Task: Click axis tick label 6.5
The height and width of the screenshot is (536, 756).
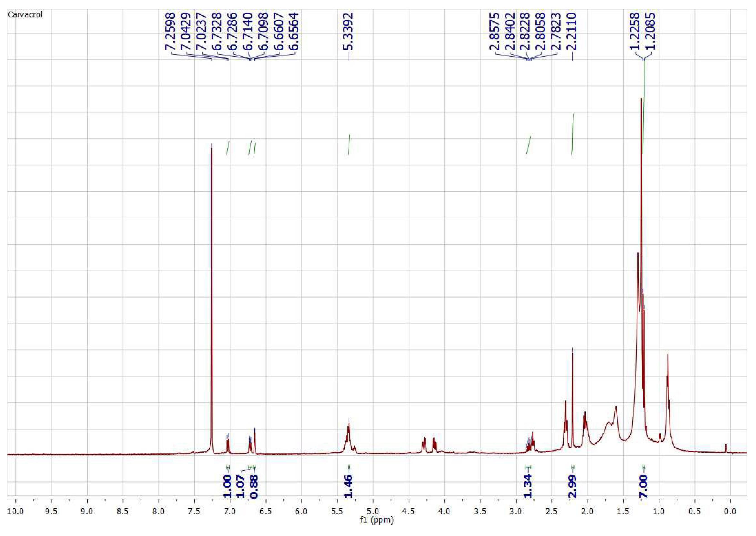Action: 266,512
